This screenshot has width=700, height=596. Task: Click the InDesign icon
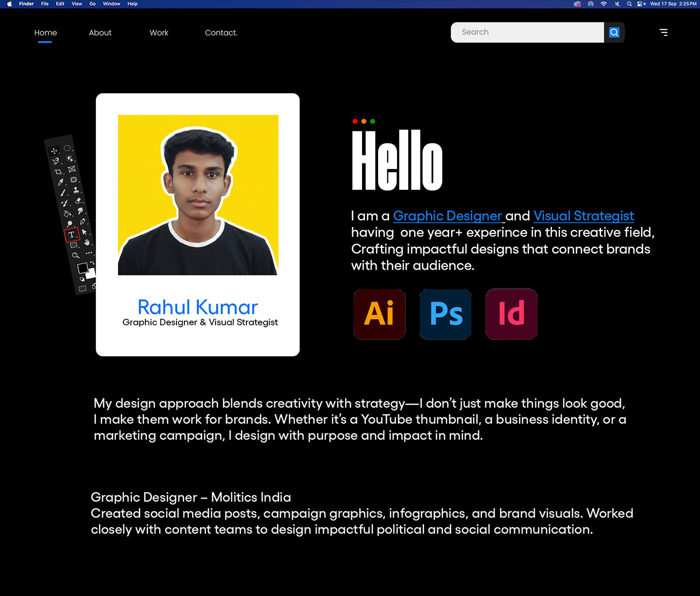click(x=511, y=314)
